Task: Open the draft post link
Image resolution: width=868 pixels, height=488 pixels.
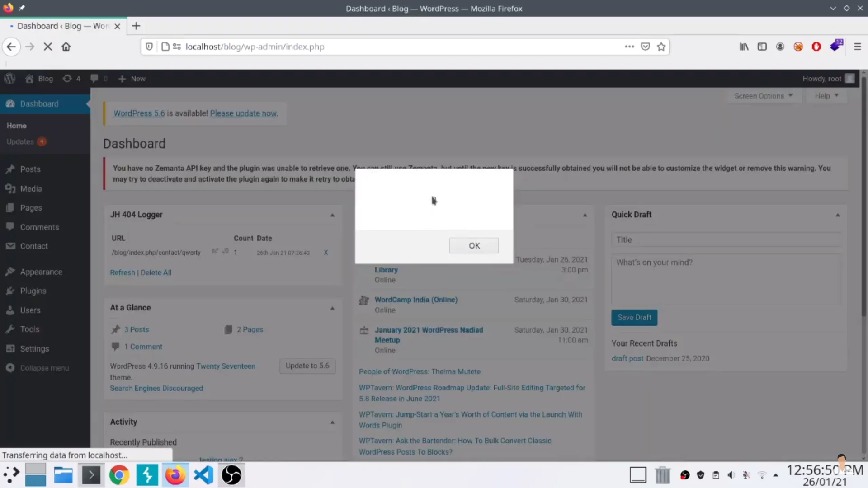Action: coord(627,358)
